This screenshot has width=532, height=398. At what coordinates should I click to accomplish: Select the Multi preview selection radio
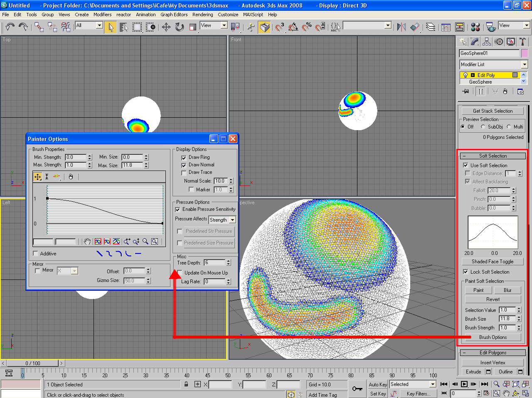(509, 126)
